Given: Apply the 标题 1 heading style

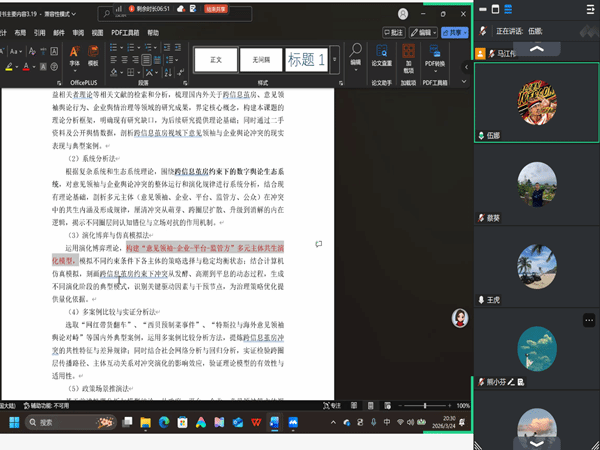Looking at the screenshot, I should 307,60.
